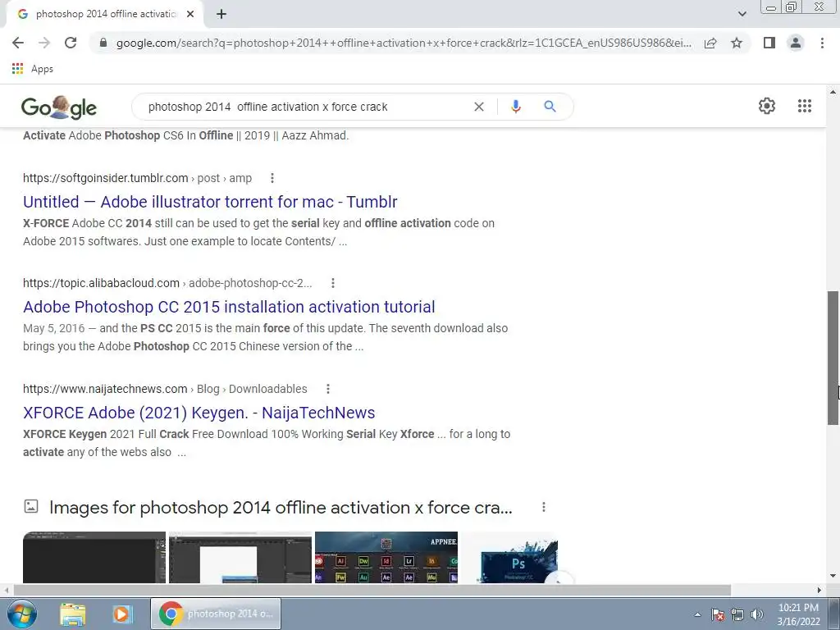Open the second image thumbnail with white canvas
This screenshot has height=630, width=840.
coord(240,557)
